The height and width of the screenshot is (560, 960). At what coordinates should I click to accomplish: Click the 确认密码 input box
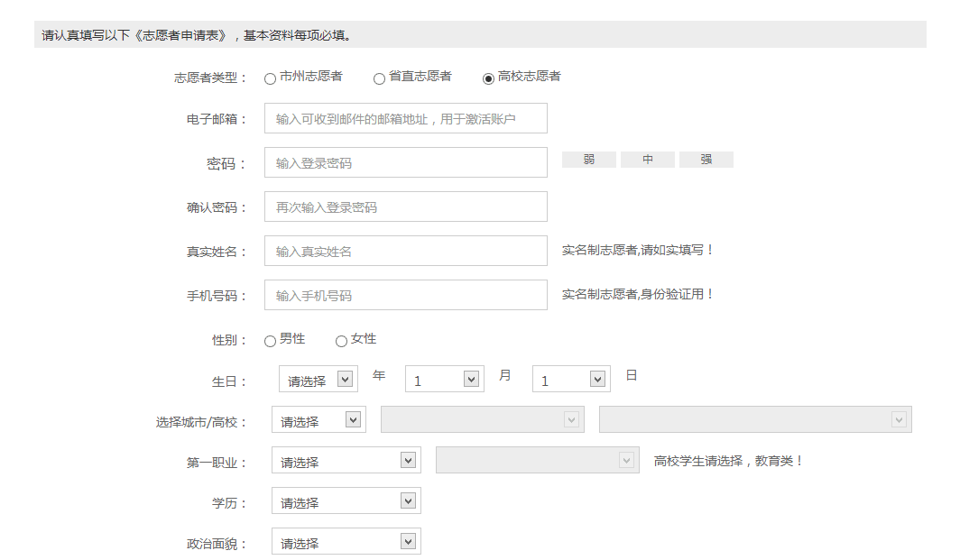405,207
